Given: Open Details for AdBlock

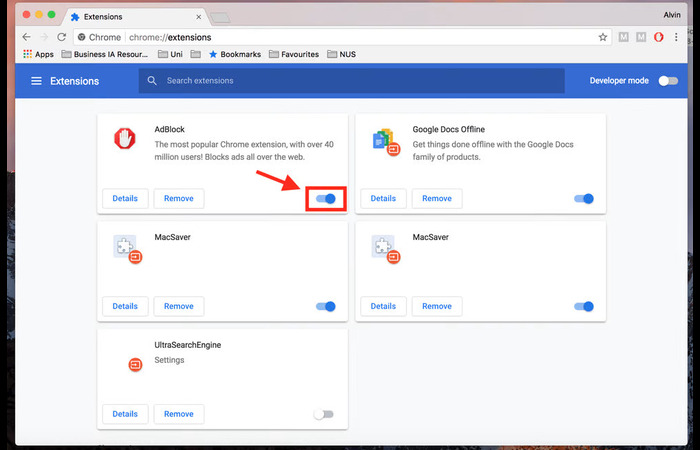Looking at the screenshot, I should pyautogui.click(x=125, y=198).
